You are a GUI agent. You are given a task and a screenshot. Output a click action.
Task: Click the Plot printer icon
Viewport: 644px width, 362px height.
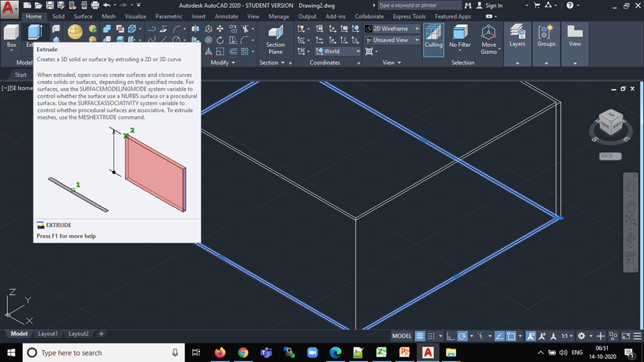95,6
